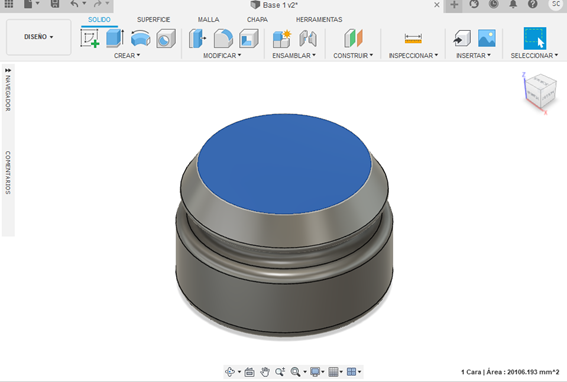This screenshot has height=382, width=567.
Task: Click the ViewCube orientation widget
Action: [x=540, y=91]
